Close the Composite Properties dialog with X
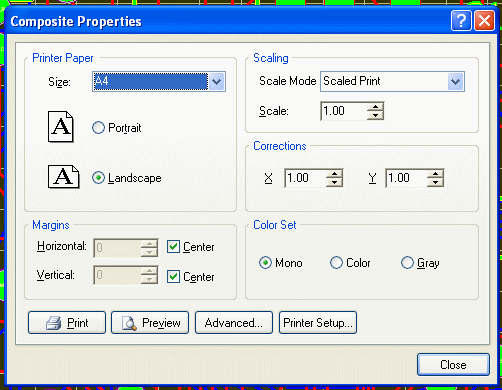The image size is (502, 390). [484, 21]
